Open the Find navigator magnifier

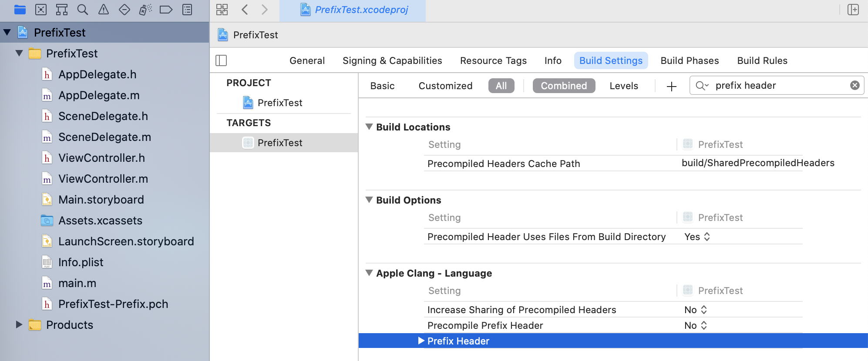(83, 10)
